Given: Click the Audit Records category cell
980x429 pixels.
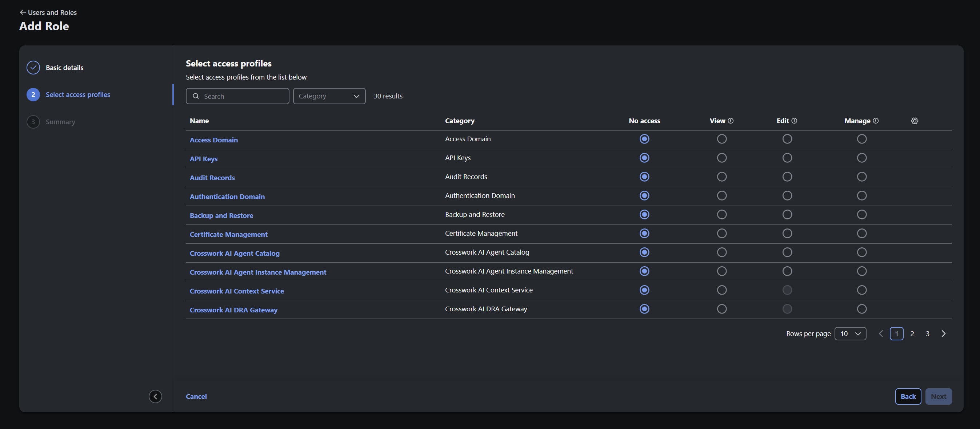Looking at the screenshot, I should (x=466, y=177).
